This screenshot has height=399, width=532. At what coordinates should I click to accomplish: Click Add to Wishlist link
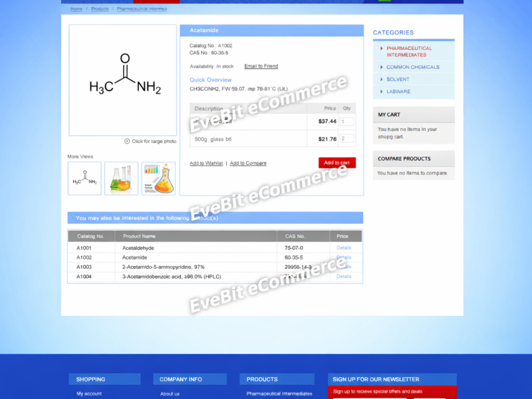point(206,164)
